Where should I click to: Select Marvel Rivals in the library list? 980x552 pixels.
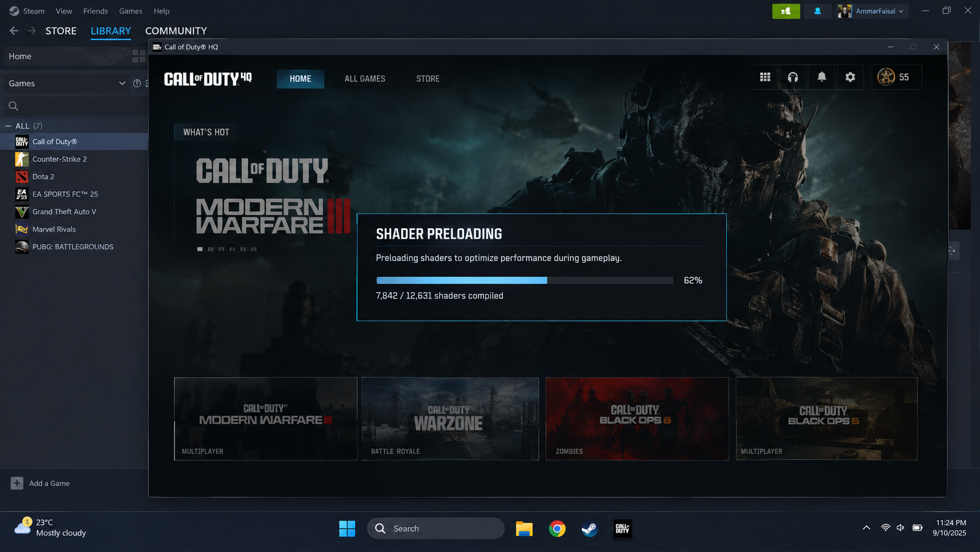[74, 229]
